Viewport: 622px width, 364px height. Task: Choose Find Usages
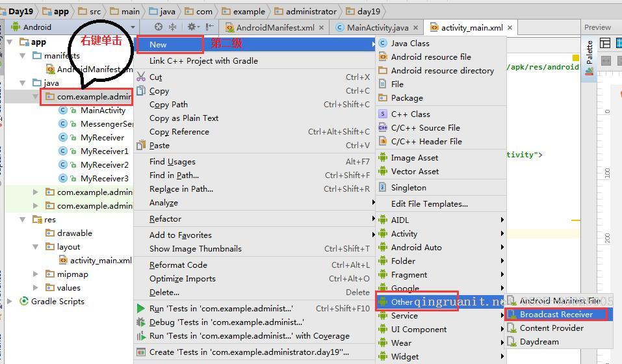point(255,161)
